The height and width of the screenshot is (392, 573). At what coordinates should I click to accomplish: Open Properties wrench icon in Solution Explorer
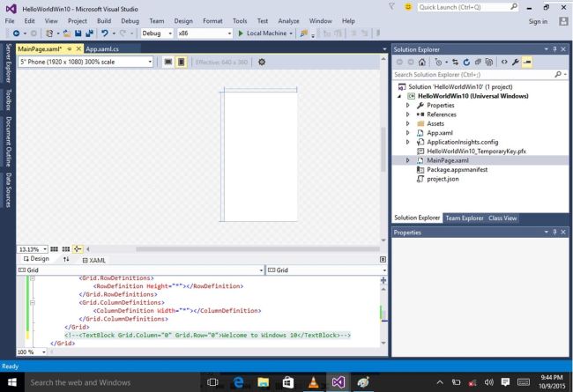(x=516, y=63)
